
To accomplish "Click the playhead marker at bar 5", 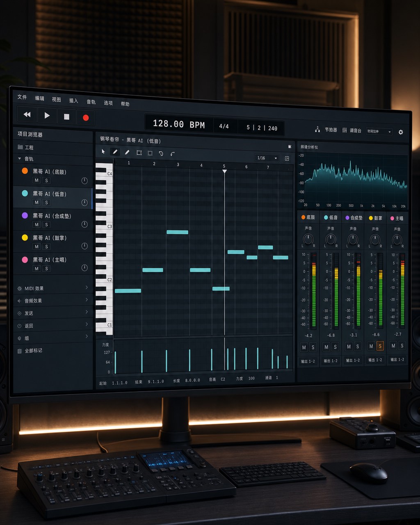I will click(x=224, y=171).
